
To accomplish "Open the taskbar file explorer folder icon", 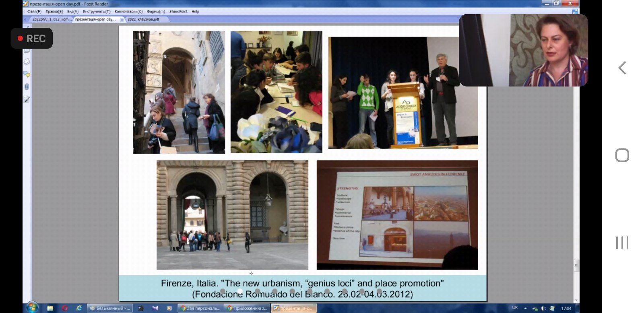I will click(x=50, y=308).
